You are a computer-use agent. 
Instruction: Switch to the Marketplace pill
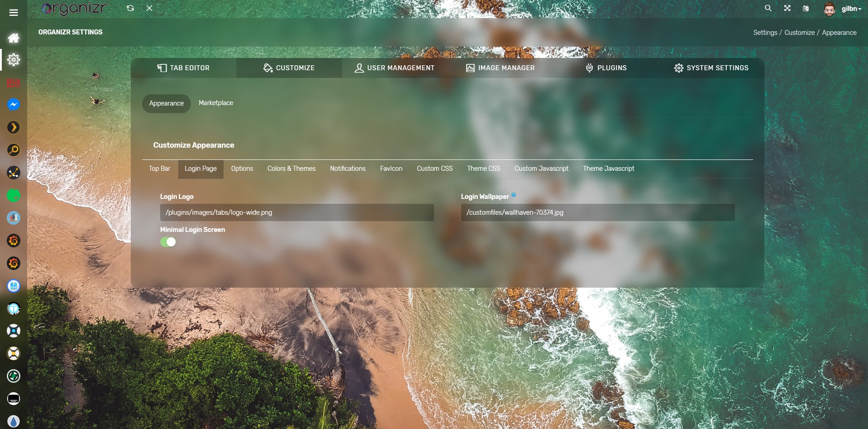216,103
